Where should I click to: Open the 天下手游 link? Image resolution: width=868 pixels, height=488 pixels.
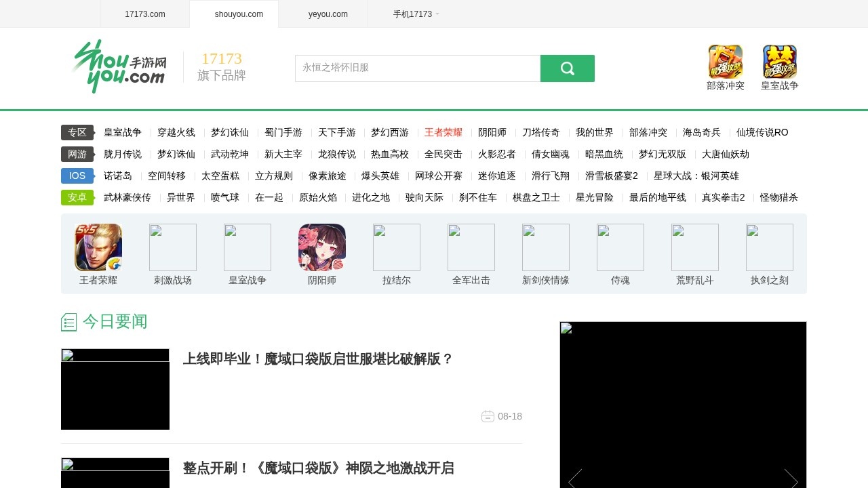click(x=337, y=132)
